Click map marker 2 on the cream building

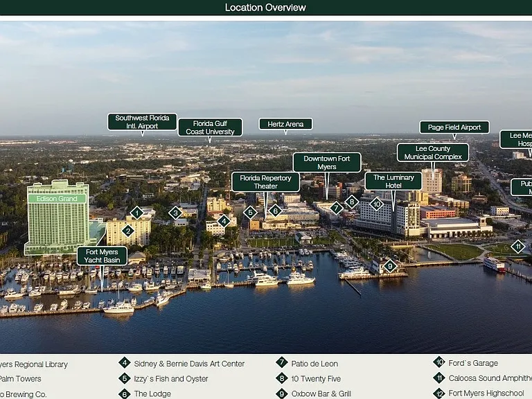pos(128,231)
